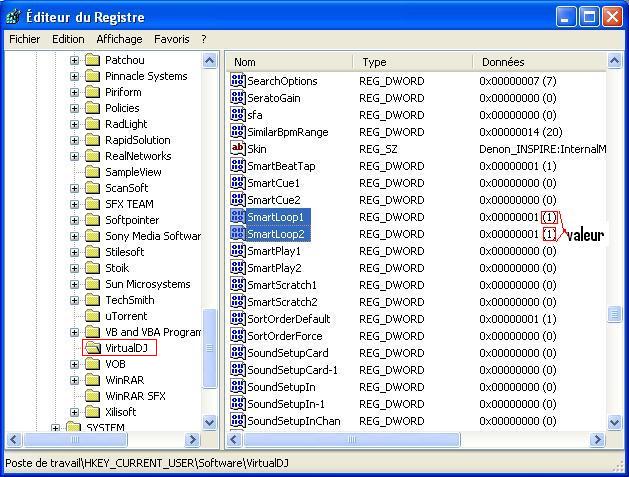Click the DWORD icon beside SmartCue1

coord(237,183)
